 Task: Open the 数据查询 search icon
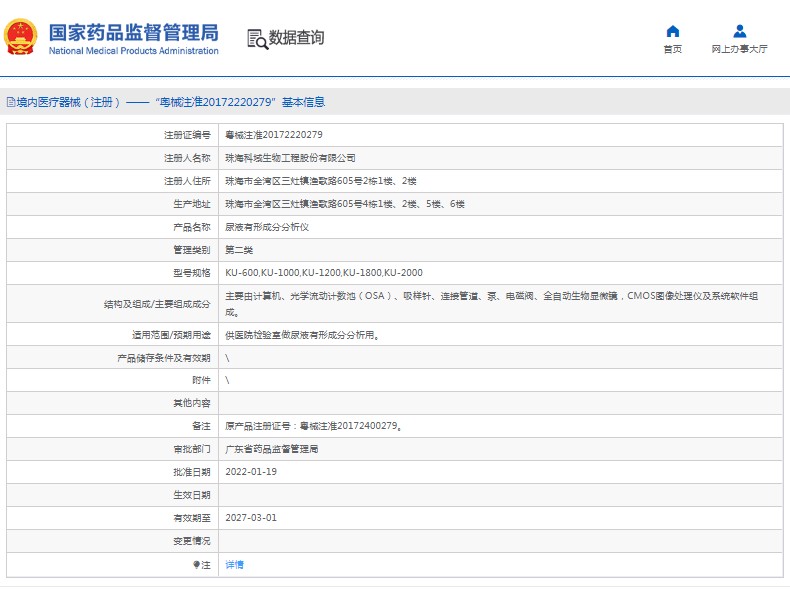tap(257, 39)
